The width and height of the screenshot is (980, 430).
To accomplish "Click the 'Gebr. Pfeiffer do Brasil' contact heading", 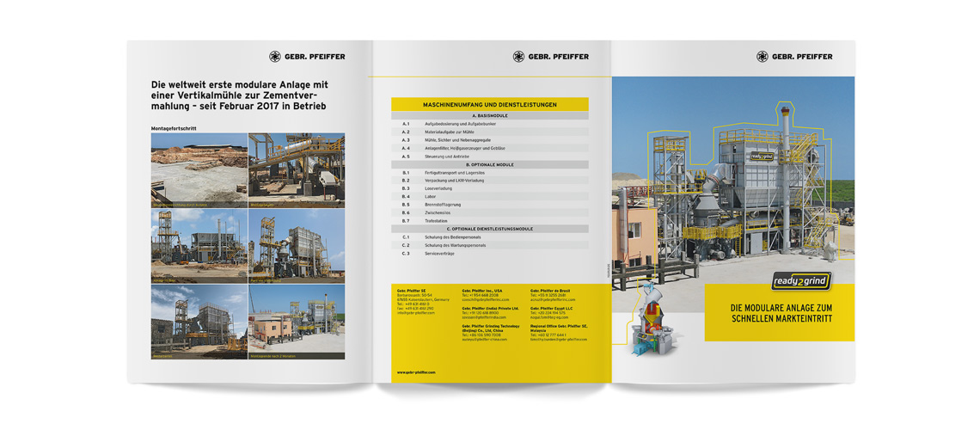I will pos(550,291).
